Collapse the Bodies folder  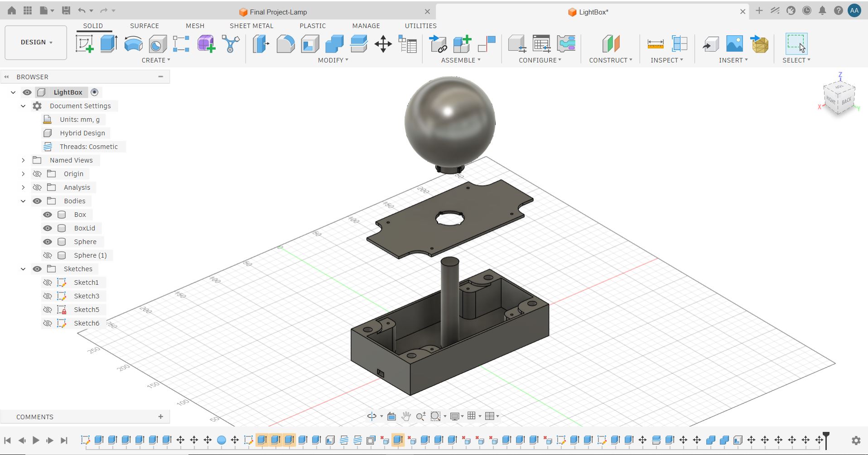coord(24,201)
